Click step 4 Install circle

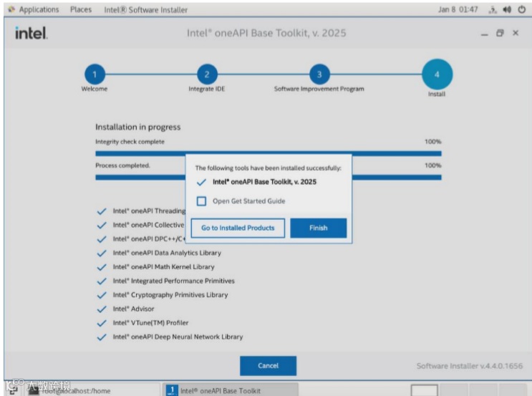(437, 74)
